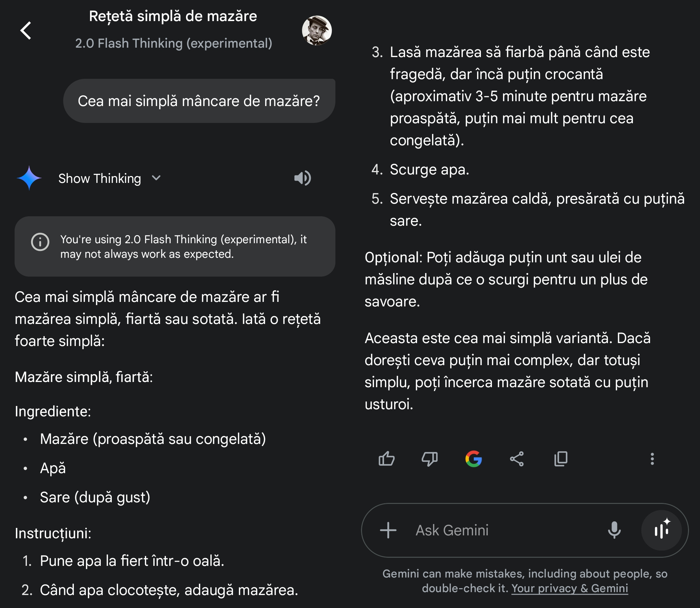The height and width of the screenshot is (608, 700).
Task: Start Gemini Live voice conversation
Action: 661,530
